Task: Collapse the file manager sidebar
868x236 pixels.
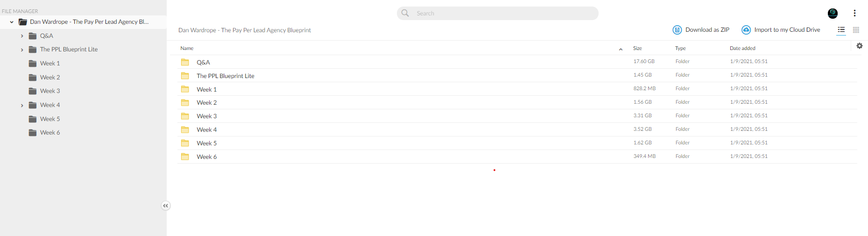Action: point(166,206)
